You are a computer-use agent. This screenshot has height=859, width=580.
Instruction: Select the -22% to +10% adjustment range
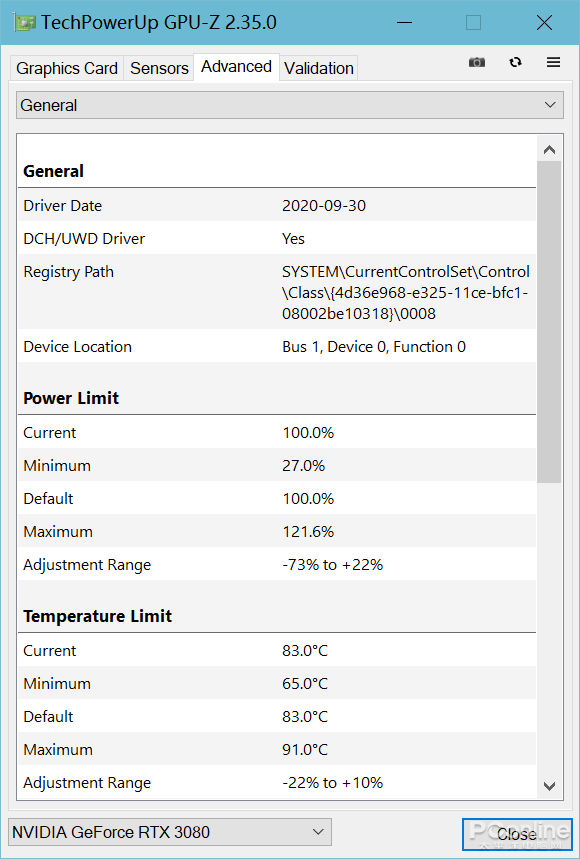pyautogui.click(x=332, y=783)
